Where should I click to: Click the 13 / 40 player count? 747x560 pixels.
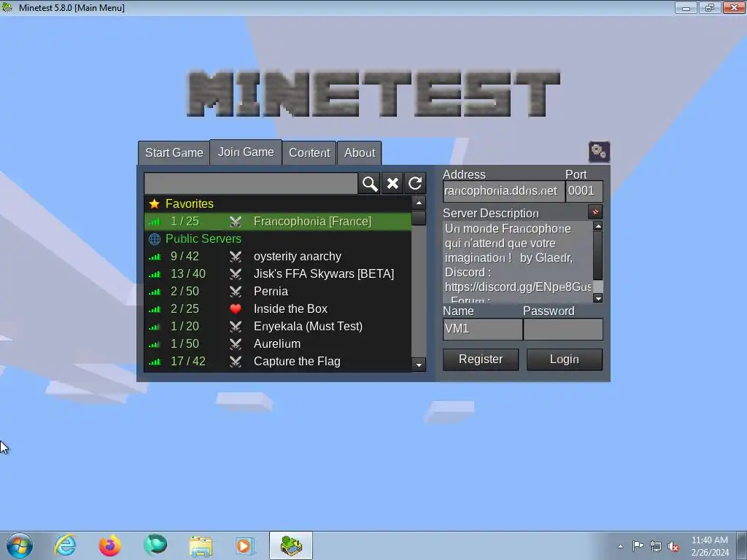pos(188,274)
